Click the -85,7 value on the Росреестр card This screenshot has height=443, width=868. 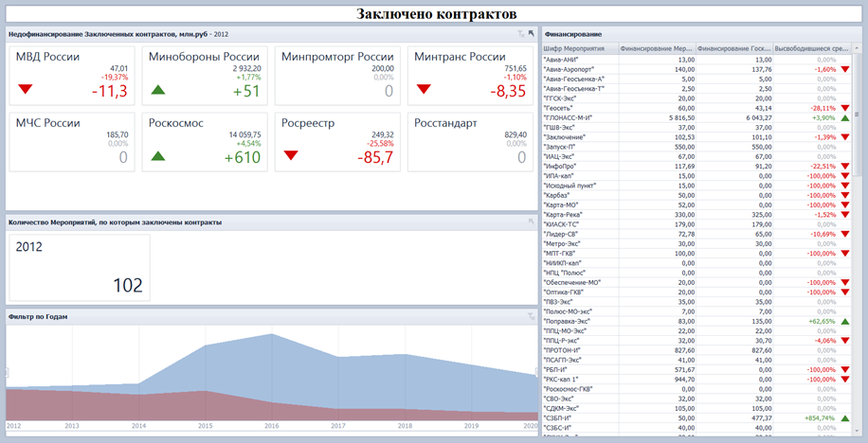[x=375, y=158]
